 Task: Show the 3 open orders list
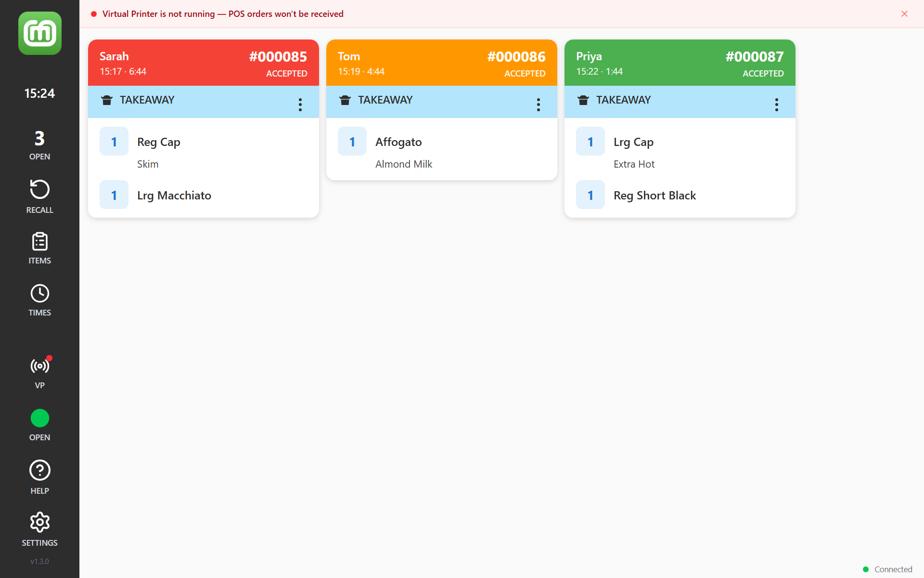(x=39, y=145)
